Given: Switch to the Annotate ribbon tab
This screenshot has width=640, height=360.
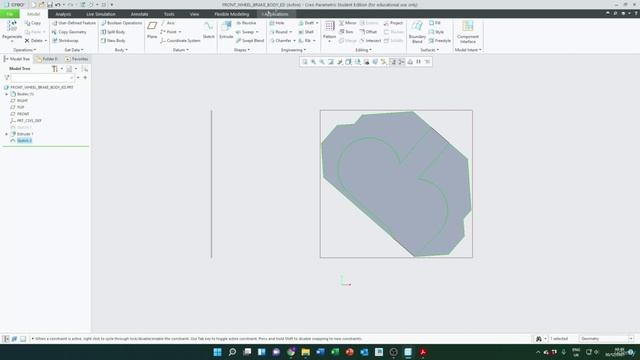Looking at the screenshot, I should 139,14.
